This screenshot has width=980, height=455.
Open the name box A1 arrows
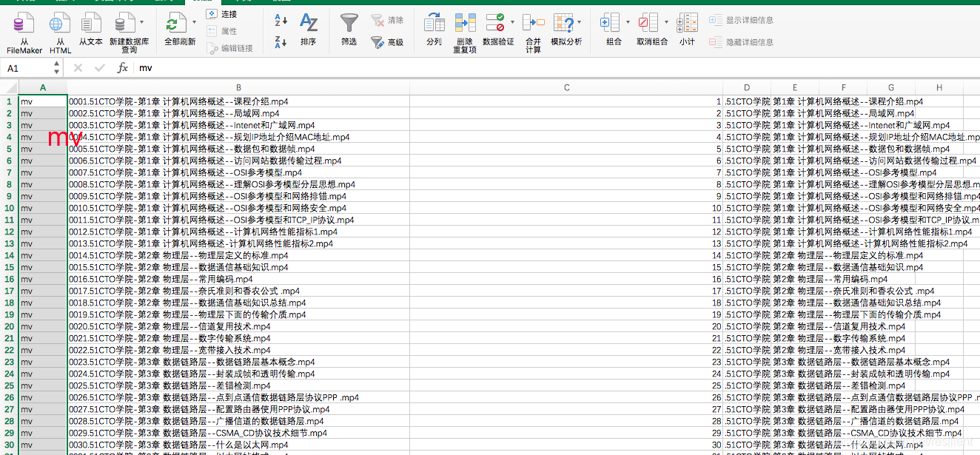coord(55,67)
